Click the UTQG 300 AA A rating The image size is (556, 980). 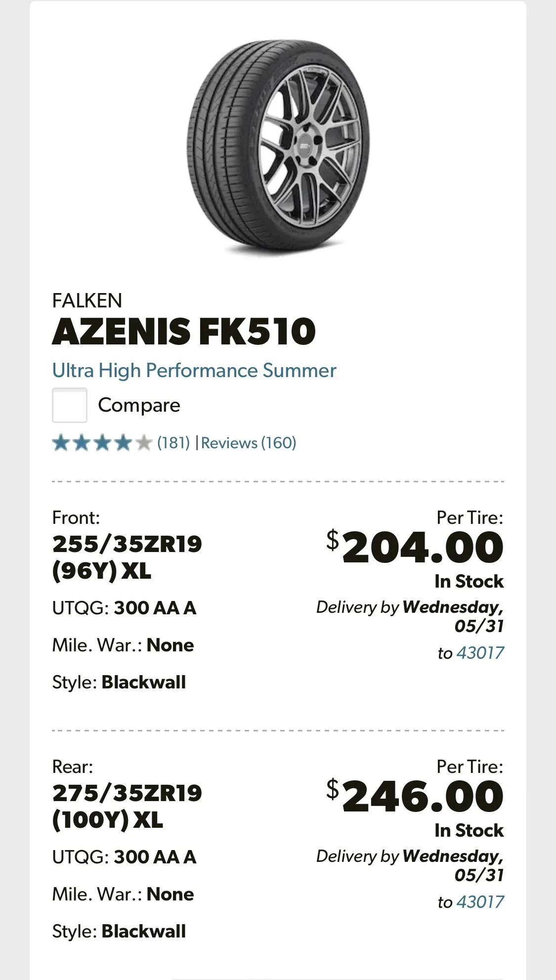click(x=125, y=608)
